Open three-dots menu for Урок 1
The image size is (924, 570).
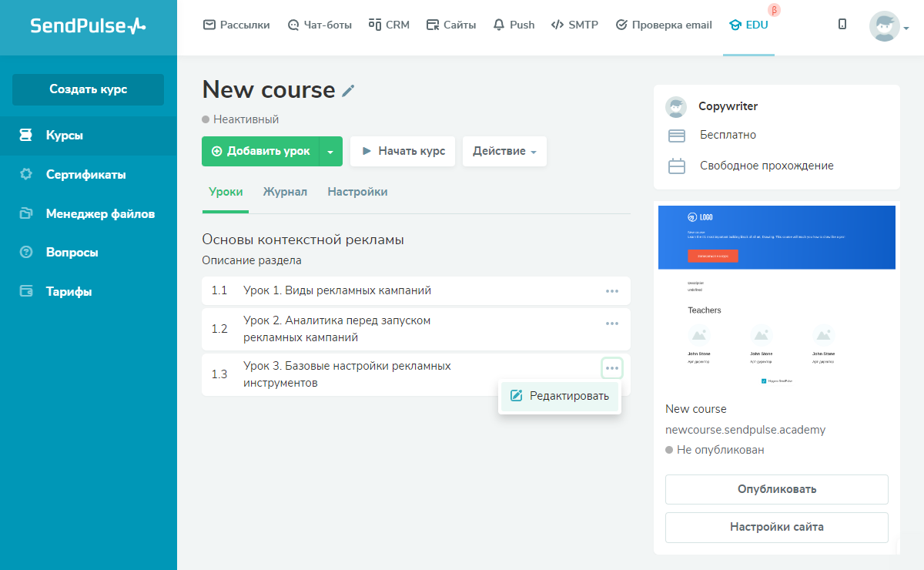[x=612, y=291]
